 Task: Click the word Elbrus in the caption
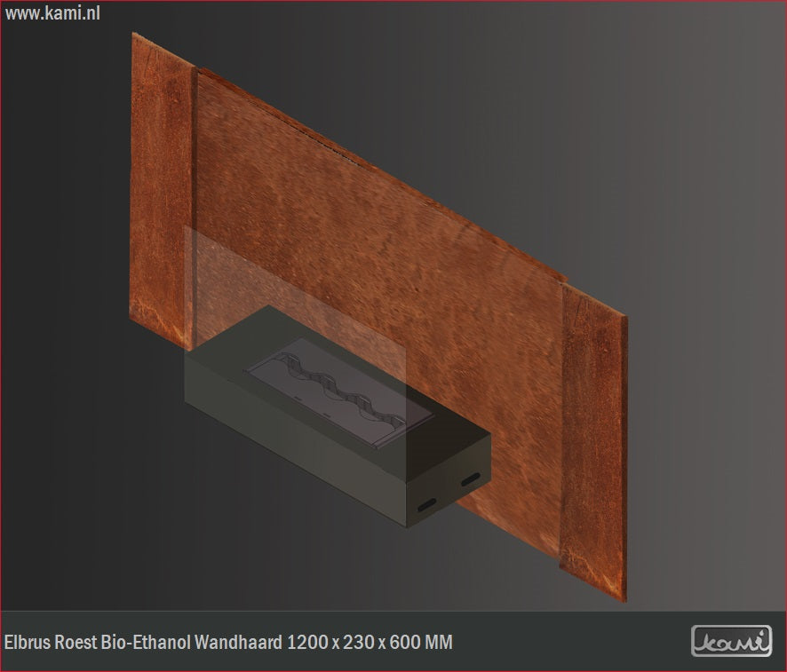(25, 641)
